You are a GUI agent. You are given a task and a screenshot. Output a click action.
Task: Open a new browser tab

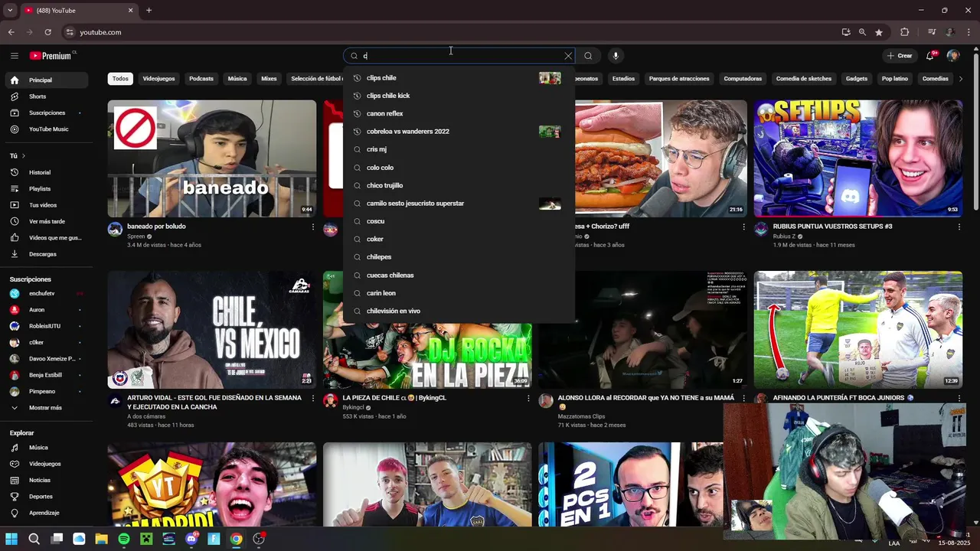coord(149,11)
